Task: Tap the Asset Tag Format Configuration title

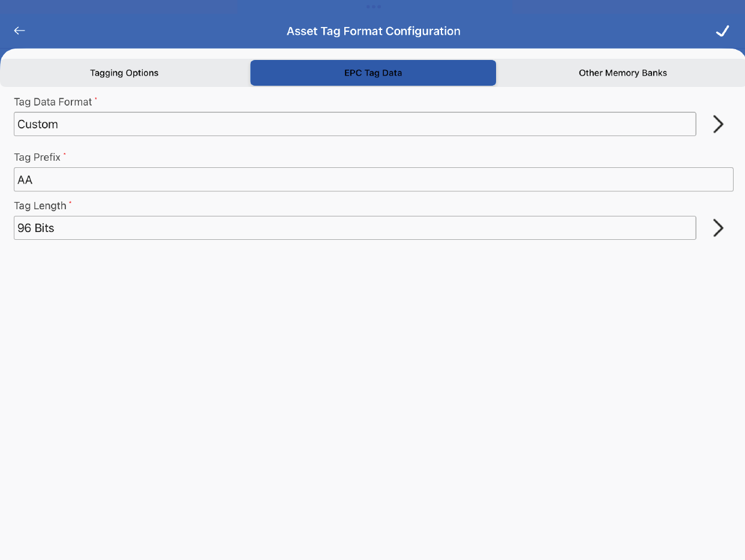Action: point(373,31)
